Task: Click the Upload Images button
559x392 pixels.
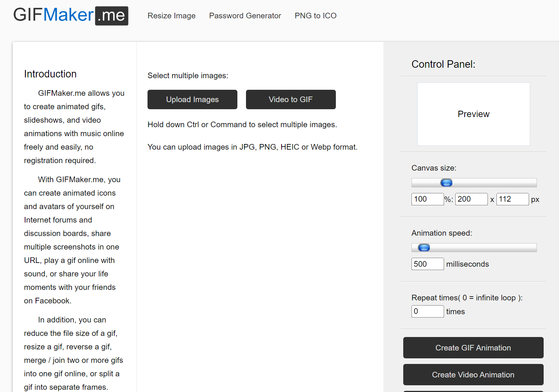Action: [192, 99]
